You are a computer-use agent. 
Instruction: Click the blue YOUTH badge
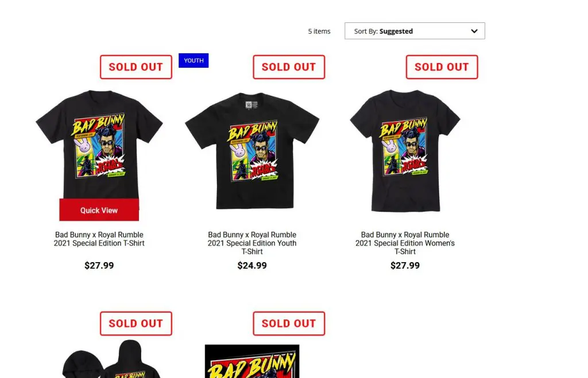pos(194,60)
